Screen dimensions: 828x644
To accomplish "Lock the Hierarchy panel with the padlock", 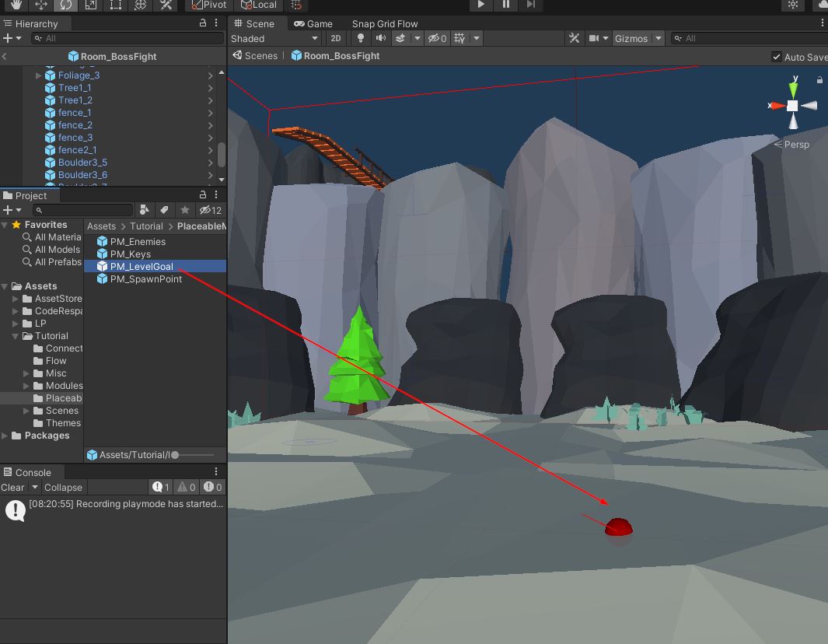I will 203,23.
